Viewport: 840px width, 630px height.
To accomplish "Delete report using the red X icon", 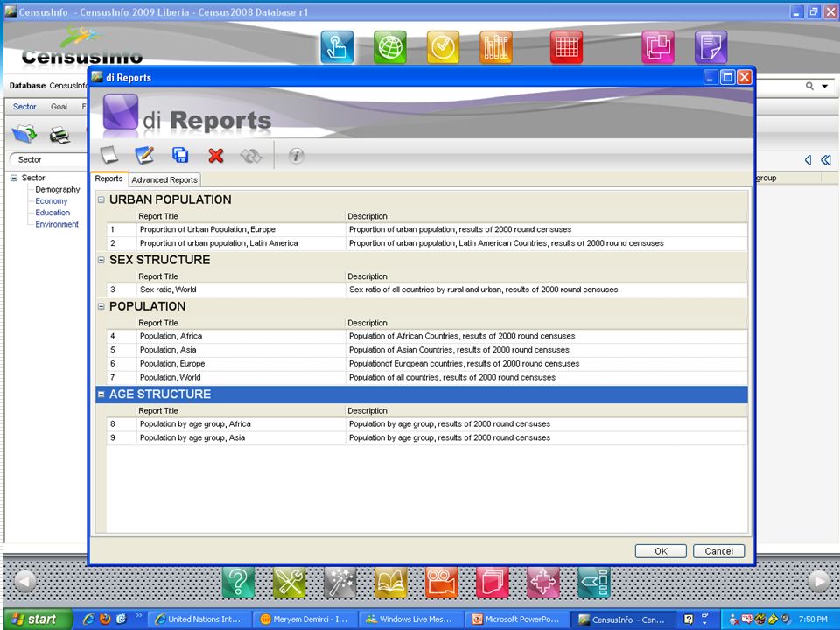I will [x=216, y=156].
